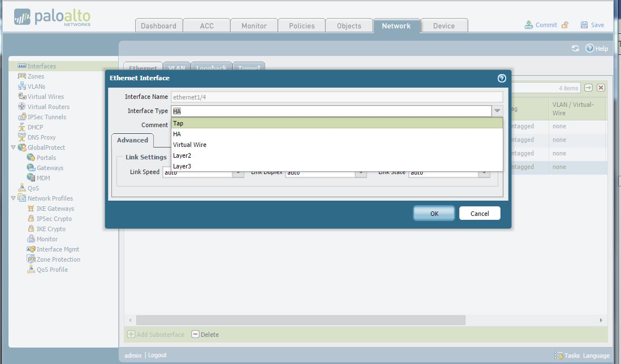Click the Interface Name field
Viewport: 621px width, 364px height.
(x=337, y=97)
